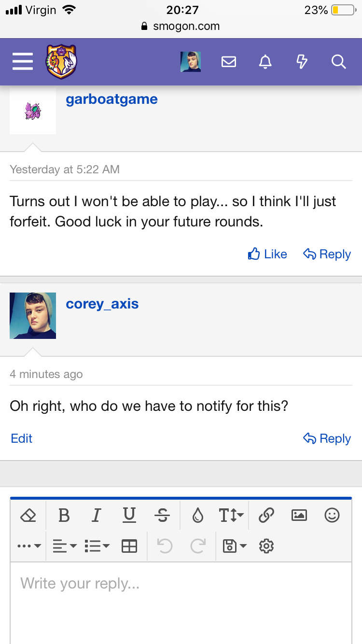Click the eraser remove formatting icon
Image resolution: width=362 pixels, height=644 pixels.
point(28,516)
